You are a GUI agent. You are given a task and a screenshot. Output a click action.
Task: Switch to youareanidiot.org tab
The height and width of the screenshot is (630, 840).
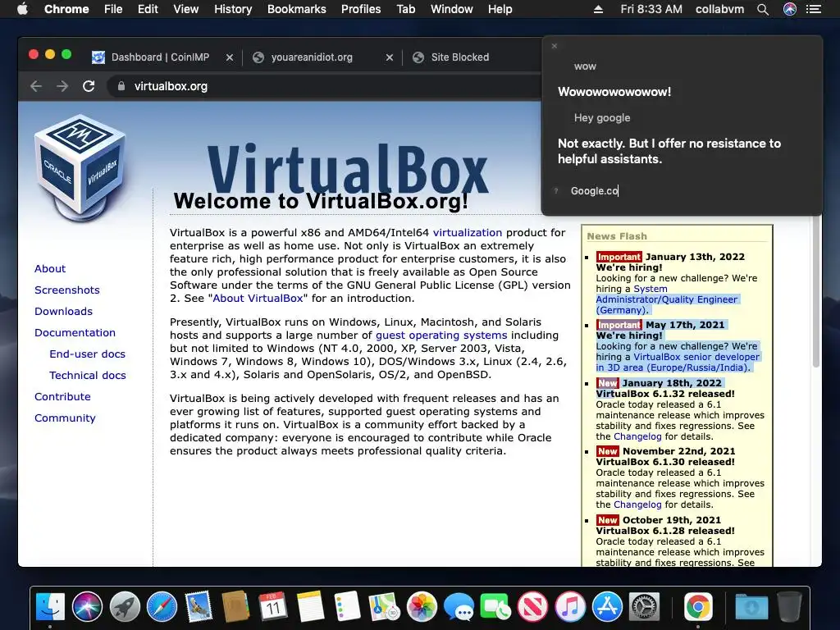coord(312,57)
